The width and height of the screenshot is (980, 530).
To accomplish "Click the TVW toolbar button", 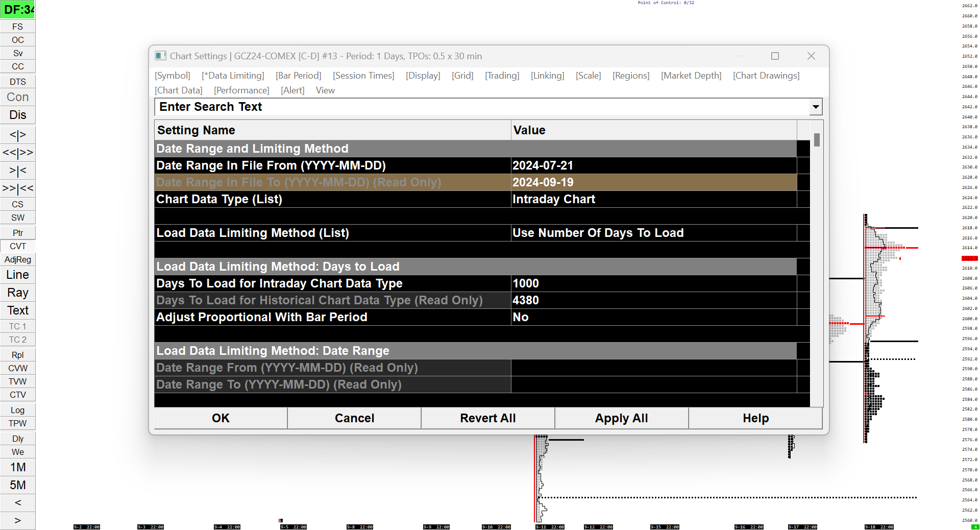I will coord(17,381).
